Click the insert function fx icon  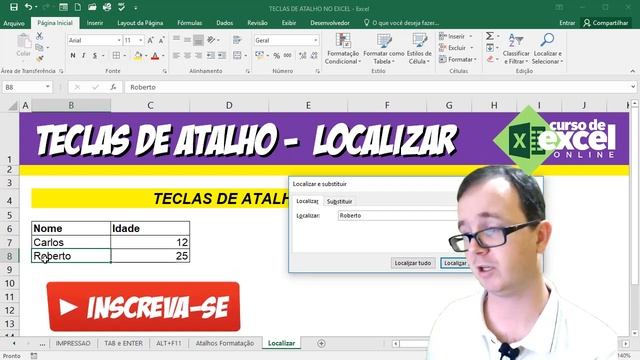[113, 87]
